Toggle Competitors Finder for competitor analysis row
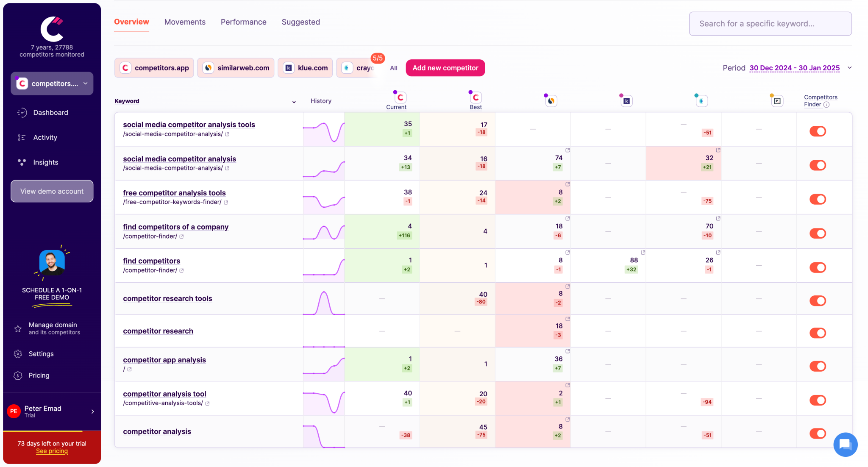 point(818,434)
